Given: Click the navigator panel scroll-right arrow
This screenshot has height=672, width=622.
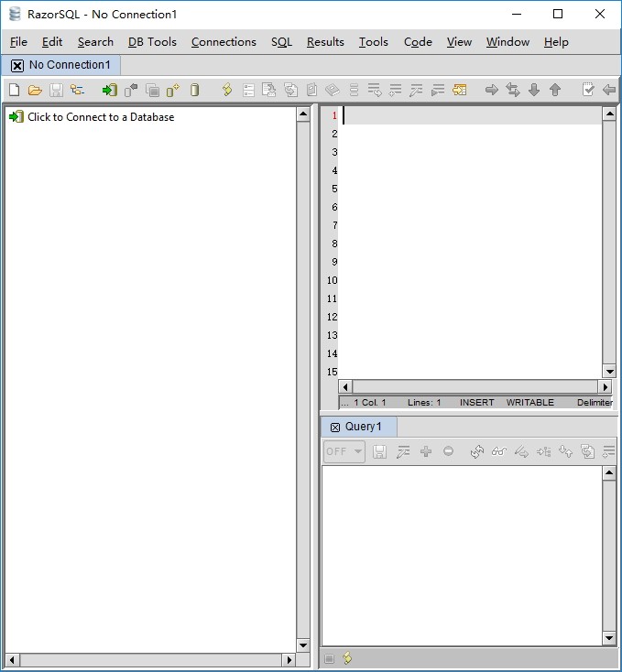Looking at the screenshot, I should pyautogui.click(x=289, y=660).
